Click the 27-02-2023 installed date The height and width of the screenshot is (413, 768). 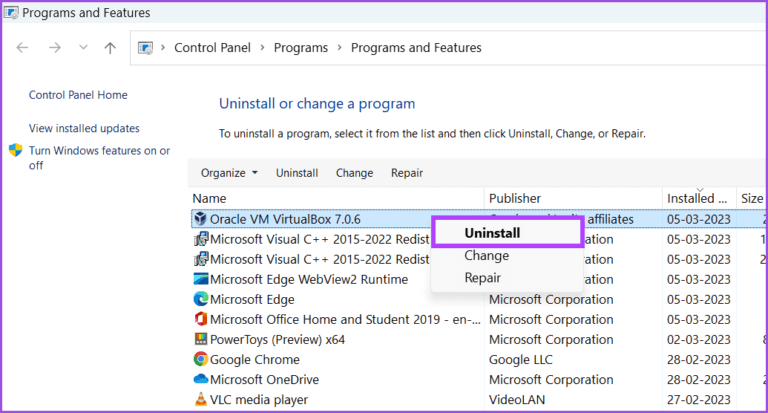(698, 400)
